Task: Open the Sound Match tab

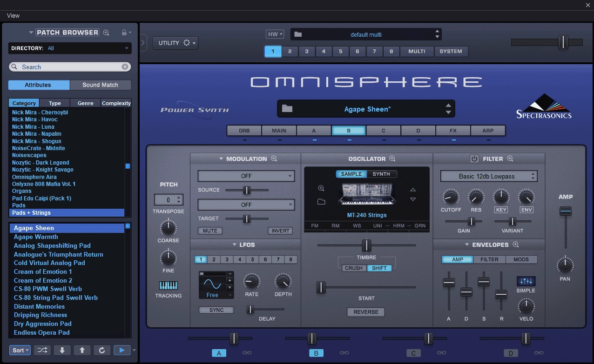Action: (101, 85)
